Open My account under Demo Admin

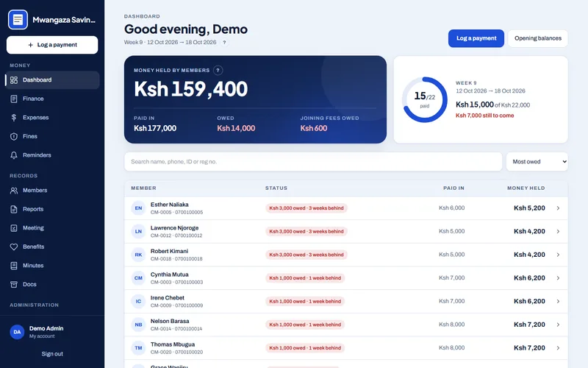[42, 336]
